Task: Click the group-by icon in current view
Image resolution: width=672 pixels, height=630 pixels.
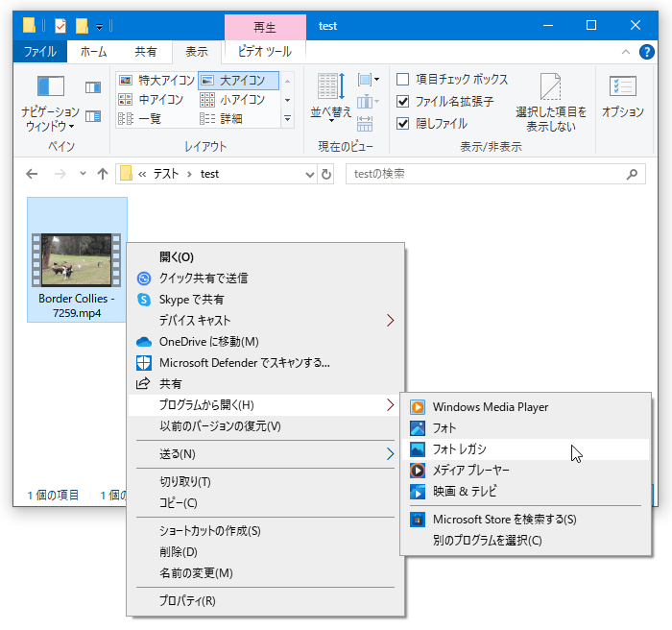Action: tap(368, 80)
